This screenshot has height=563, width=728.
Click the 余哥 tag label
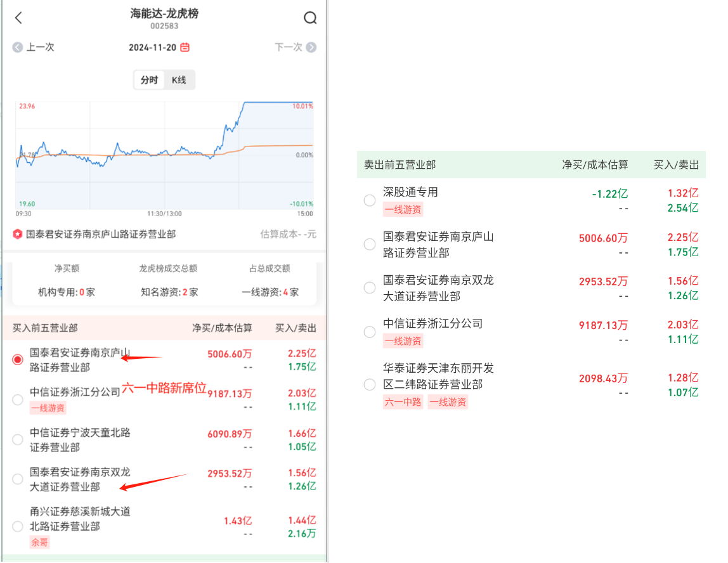(39, 542)
